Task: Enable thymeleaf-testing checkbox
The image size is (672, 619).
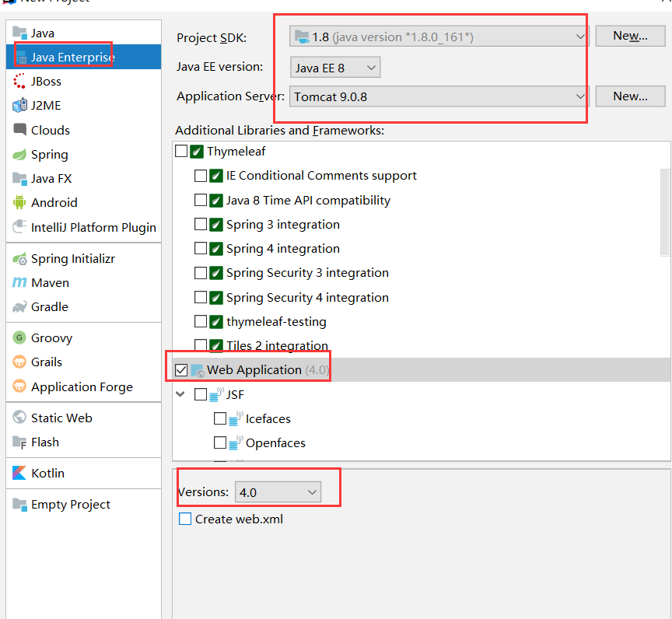Action: point(201,321)
